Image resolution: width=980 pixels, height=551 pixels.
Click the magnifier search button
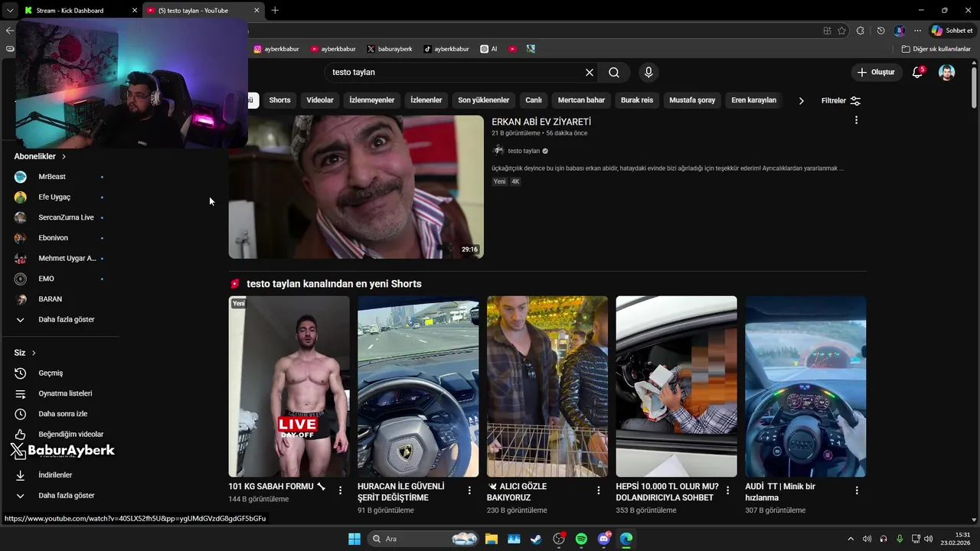614,72
